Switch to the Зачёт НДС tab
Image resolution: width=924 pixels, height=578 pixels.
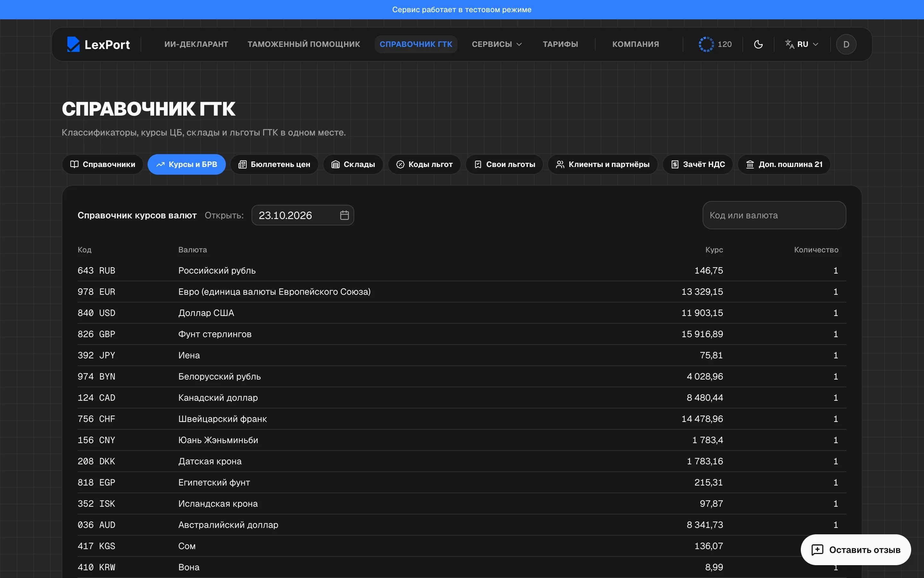pyautogui.click(x=698, y=164)
